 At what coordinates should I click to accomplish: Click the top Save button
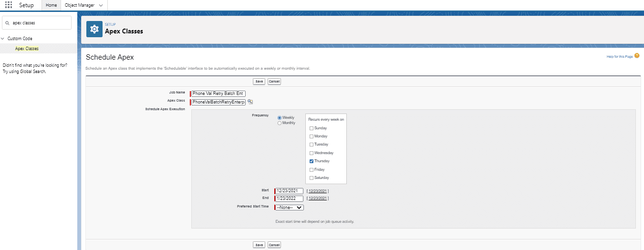pyautogui.click(x=259, y=82)
